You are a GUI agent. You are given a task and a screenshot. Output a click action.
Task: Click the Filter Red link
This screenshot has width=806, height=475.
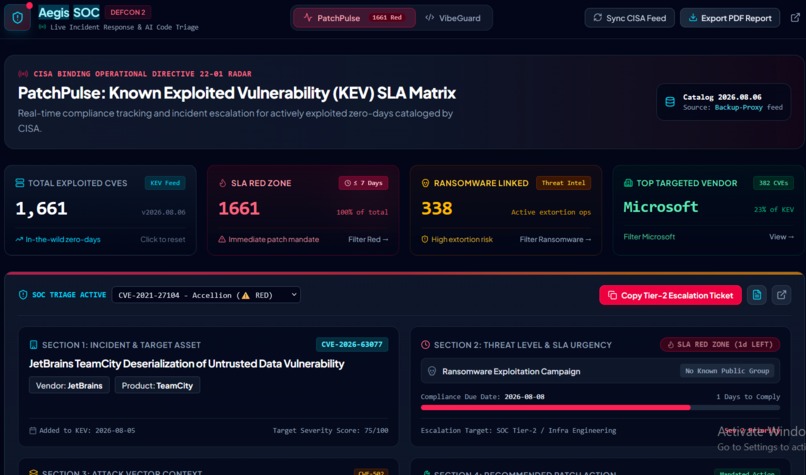click(368, 240)
